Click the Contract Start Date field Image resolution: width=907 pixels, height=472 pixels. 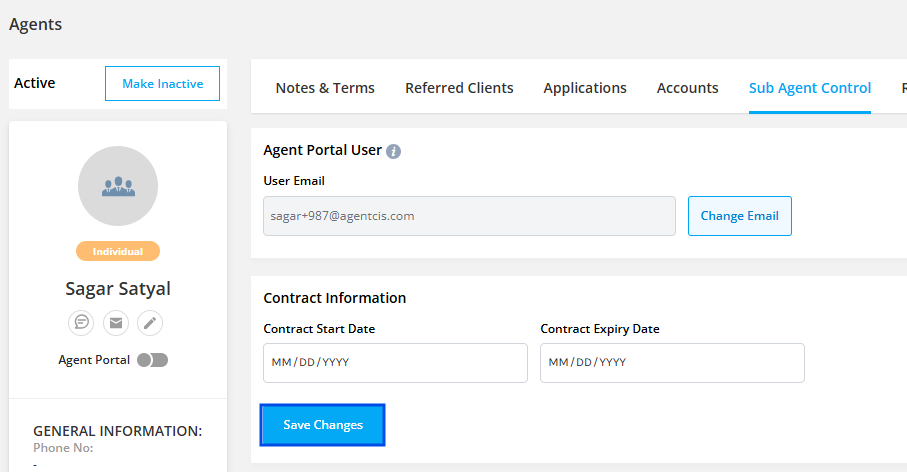(395, 363)
